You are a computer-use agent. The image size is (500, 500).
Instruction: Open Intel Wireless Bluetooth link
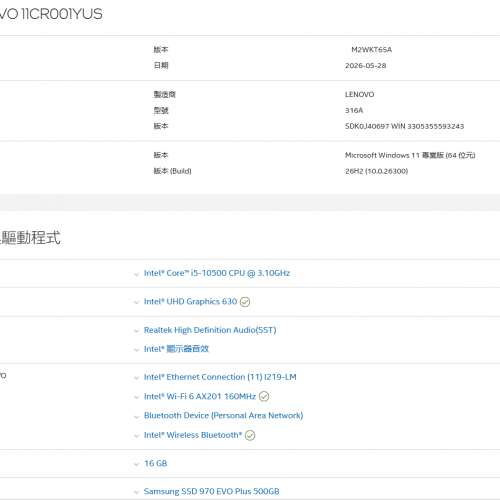click(x=193, y=435)
